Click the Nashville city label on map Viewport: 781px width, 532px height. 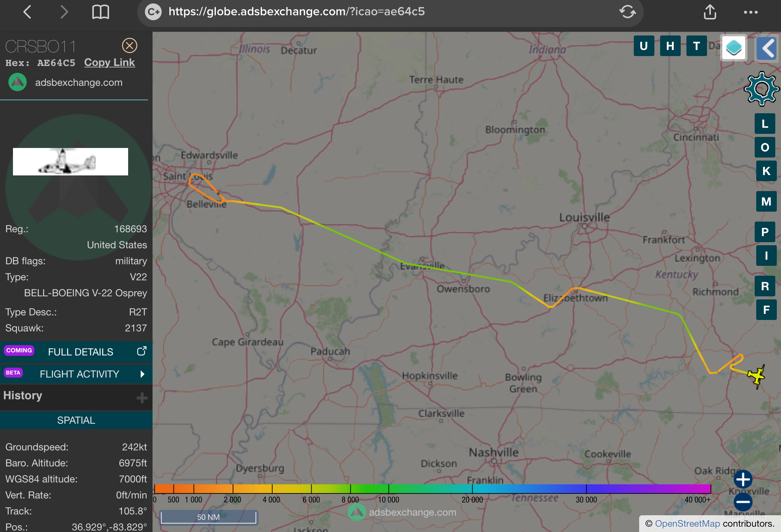tap(493, 452)
